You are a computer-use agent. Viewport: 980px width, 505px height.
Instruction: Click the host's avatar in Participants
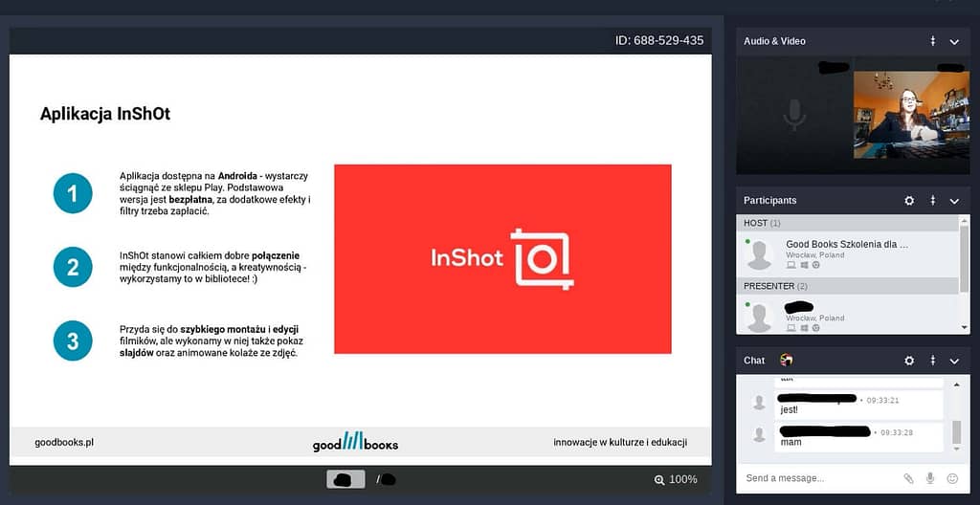point(759,255)
